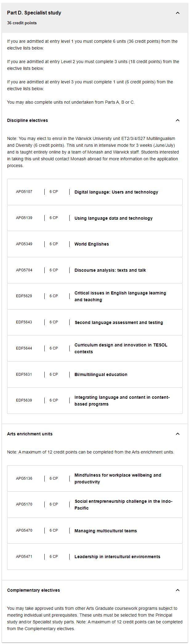Image resolution: width=190 pixels, height=644 pixels.
Task: Collapse the Part D Specialist study section
Action: pos(177,13)
